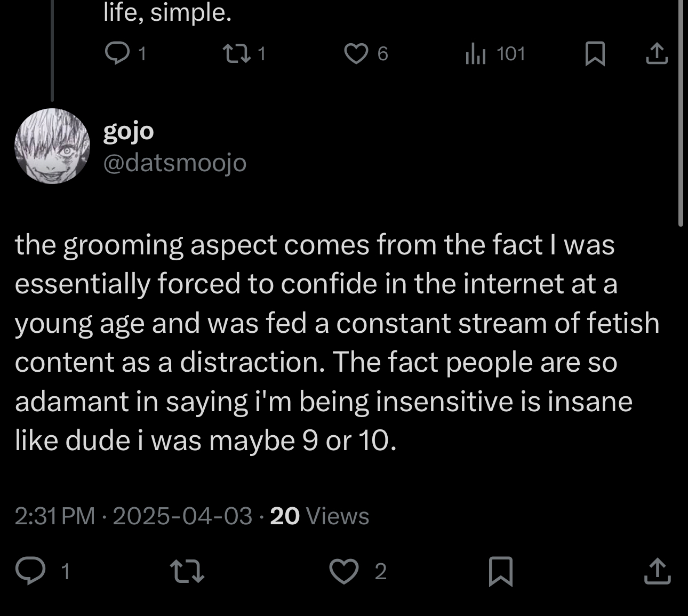Repost gojo's main tweet
The image size is (688, 616).
pyautogui.click(x=186, y=571)
